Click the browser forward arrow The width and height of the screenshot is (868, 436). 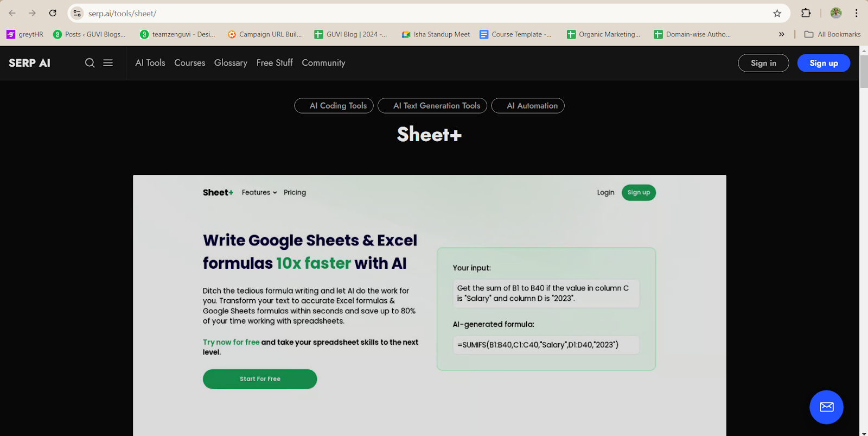point(32,13)
